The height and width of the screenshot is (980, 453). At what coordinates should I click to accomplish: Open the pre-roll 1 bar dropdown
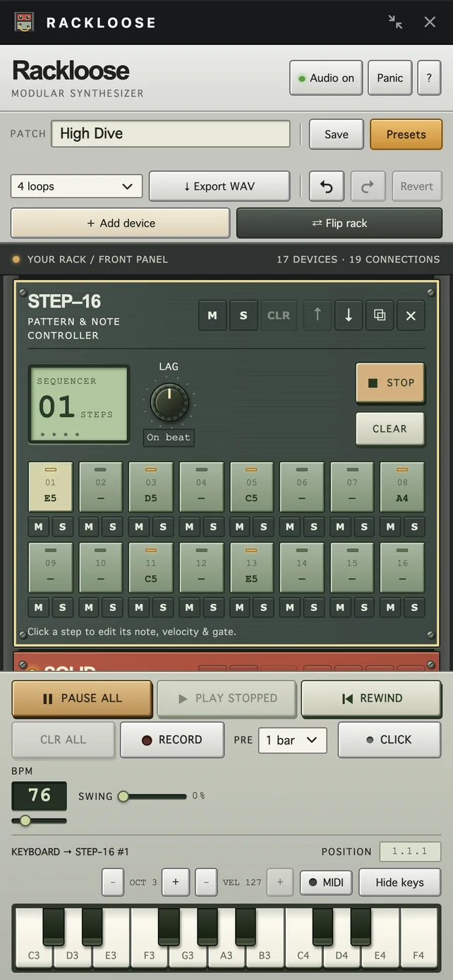[x=292, y=740]
